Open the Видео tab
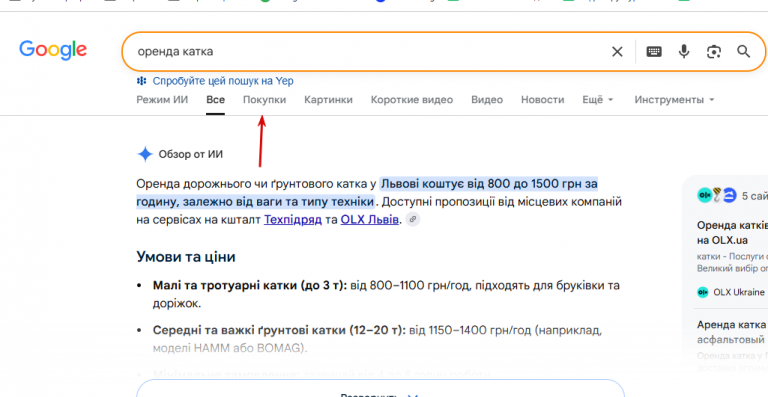The width and height of the screenshot is (768, 397). pyautogui.click(x=487, y=100)
